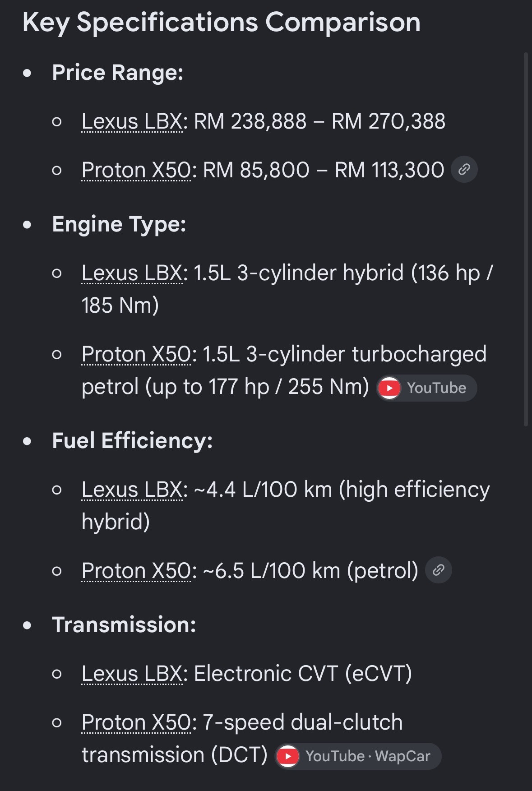The height and width of the screenshot is (791, 532).
Task: Visit Proton X50 link beside 7-speed dual-clutch
Action: [136, 722]
